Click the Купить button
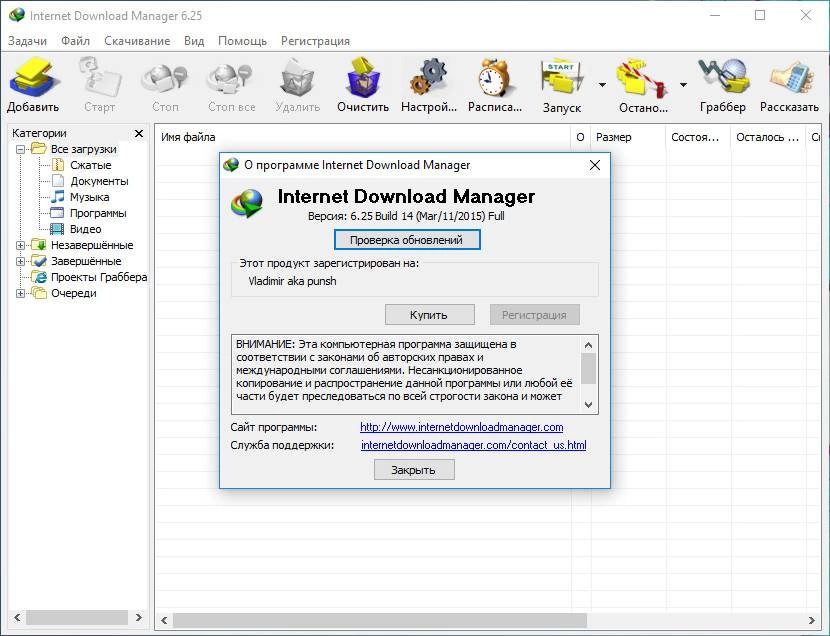The width and height of the screenshot is (830, 636). point(429,315)
